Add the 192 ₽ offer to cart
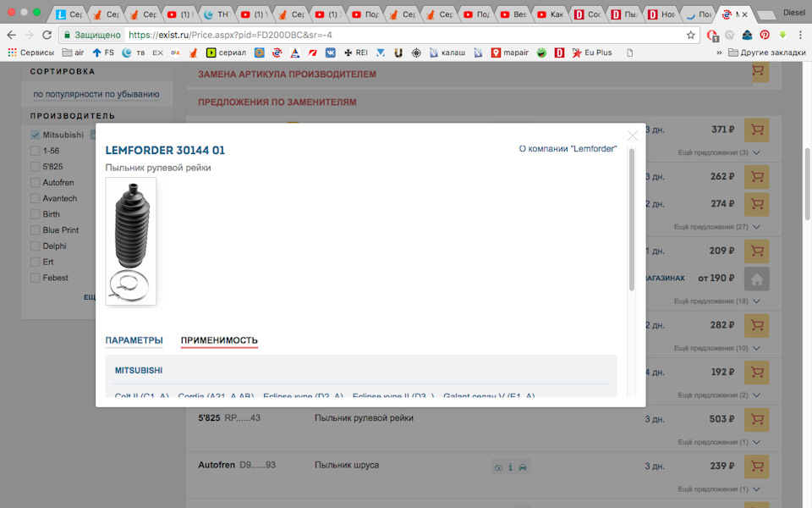This screenshot has height=508, width=812. (756, 373)
